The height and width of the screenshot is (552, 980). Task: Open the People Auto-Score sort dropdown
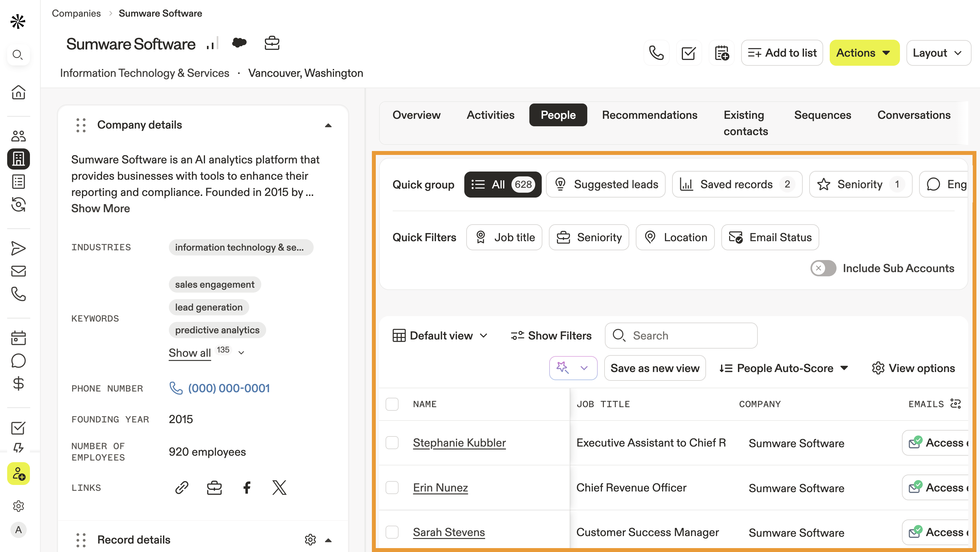click(x=784, y=368)
